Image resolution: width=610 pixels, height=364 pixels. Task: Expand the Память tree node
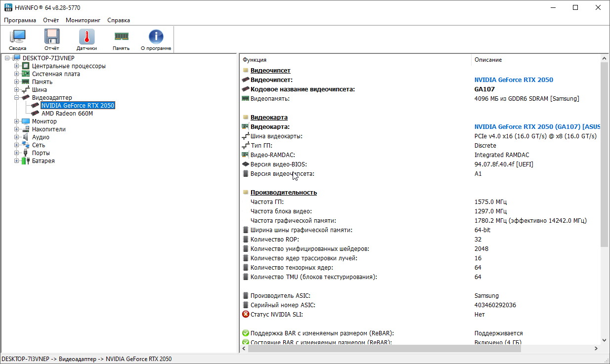click(x=16, y=82)
